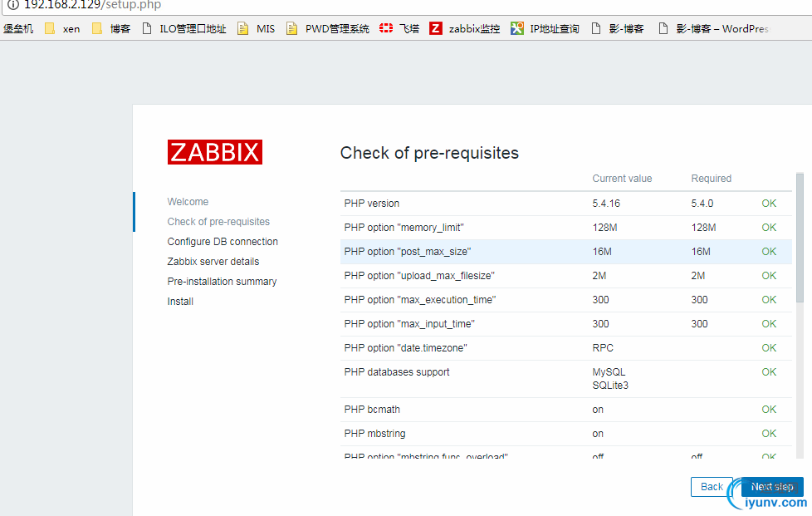812x516 pixels.
Task: Select the Pre-installation summary step
Action: pos(223,282)
